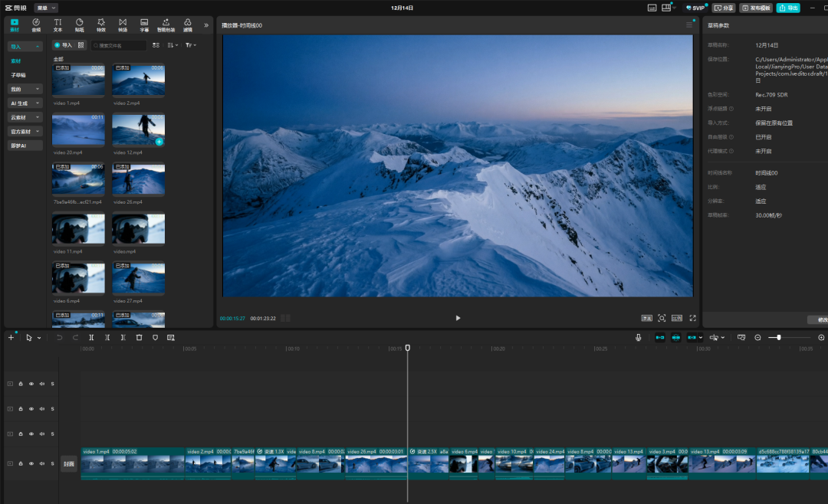Click the delete trash icon in timeline toolbar

pyautogui.click(x=139, y=337)
